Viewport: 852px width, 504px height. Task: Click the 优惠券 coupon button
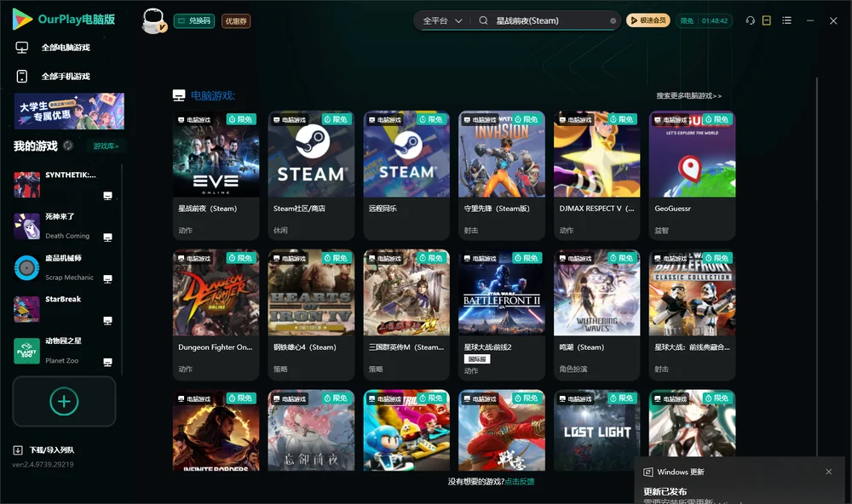(x=236, y=20)
